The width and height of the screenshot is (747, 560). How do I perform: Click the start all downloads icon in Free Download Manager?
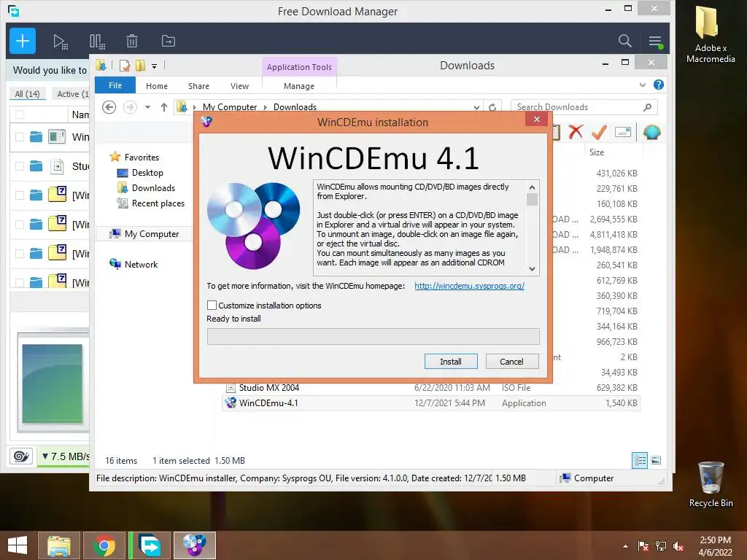pos(60,42)
